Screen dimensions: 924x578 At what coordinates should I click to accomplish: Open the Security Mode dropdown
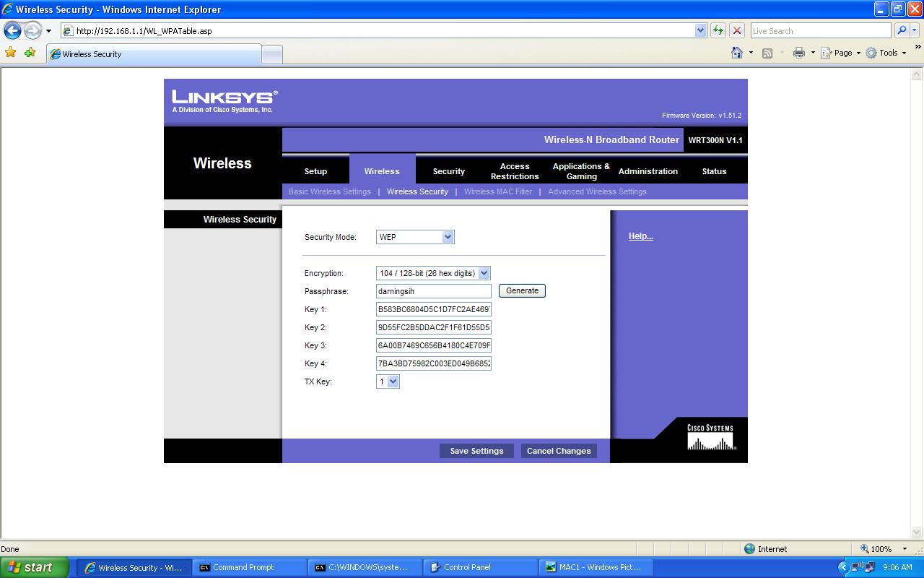tap(415, 237)
